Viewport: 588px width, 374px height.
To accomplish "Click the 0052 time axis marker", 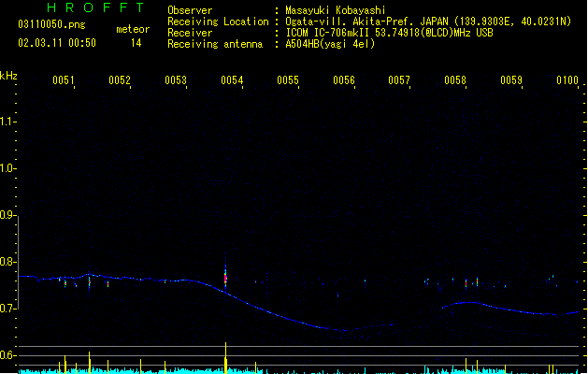I will [120, 80].
